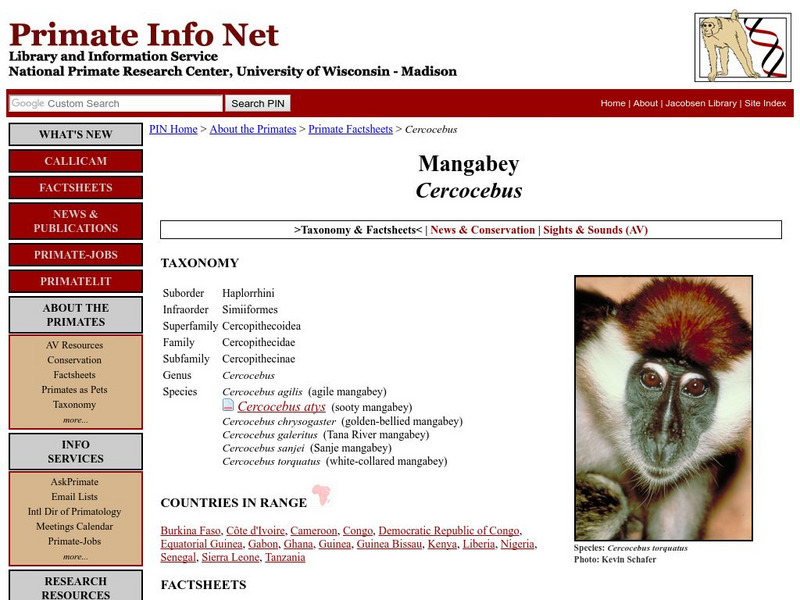Viewport: 800px width, 600px height.
Task: Visit the Primates as Pets page
Action: click(x=74, y=388)
